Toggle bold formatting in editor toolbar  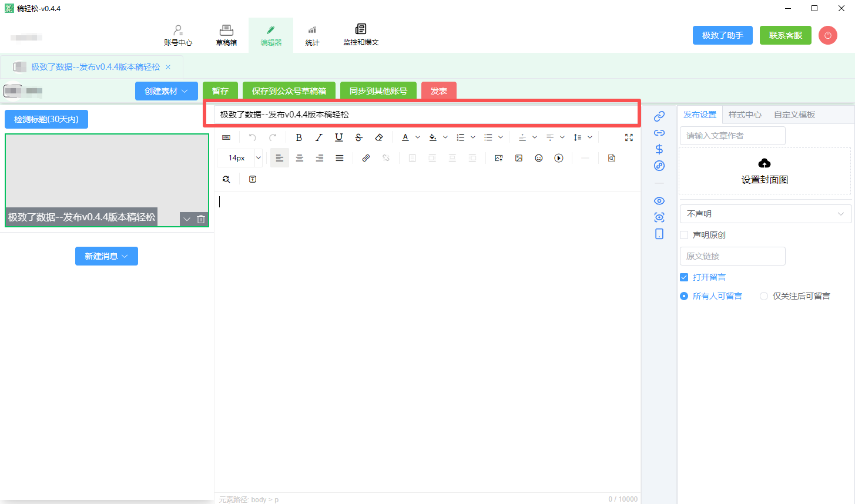click(299, 137)
